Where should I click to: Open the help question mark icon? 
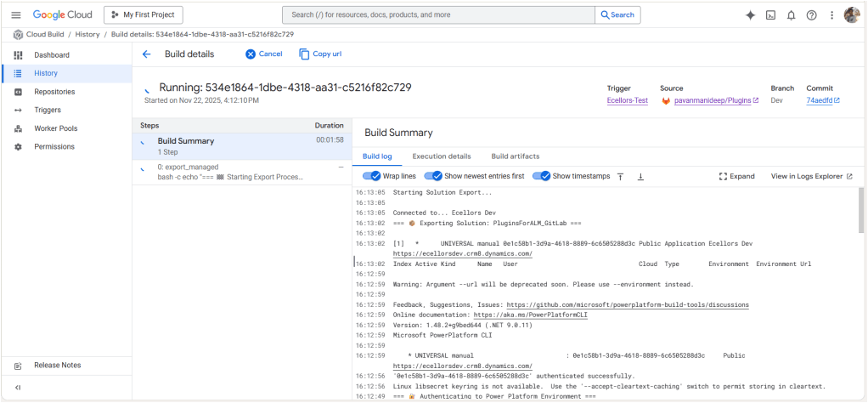811,15
